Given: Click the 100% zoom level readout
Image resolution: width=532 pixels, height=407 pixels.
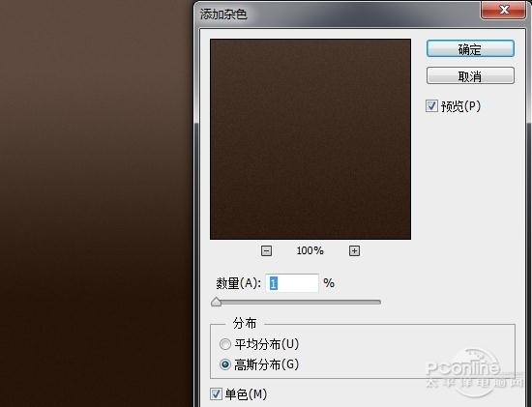Looking at the screenshot, I should [310, 250].
